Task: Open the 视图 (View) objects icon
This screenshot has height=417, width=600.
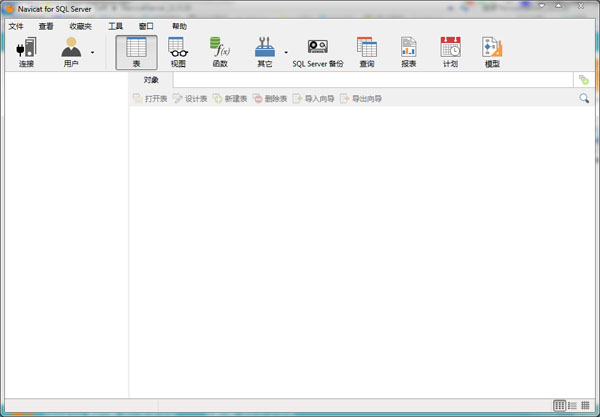Action: click(x=178, y=52)
